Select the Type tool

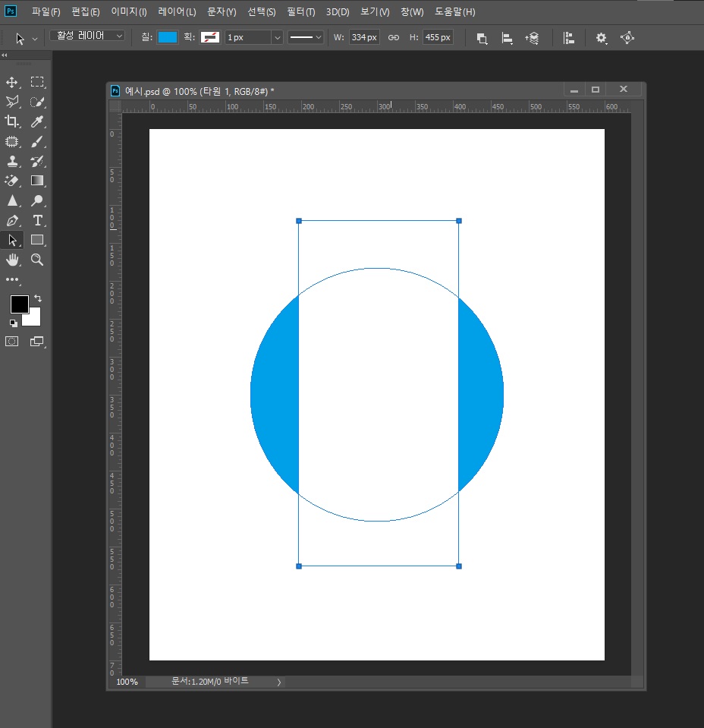(37, 221)
